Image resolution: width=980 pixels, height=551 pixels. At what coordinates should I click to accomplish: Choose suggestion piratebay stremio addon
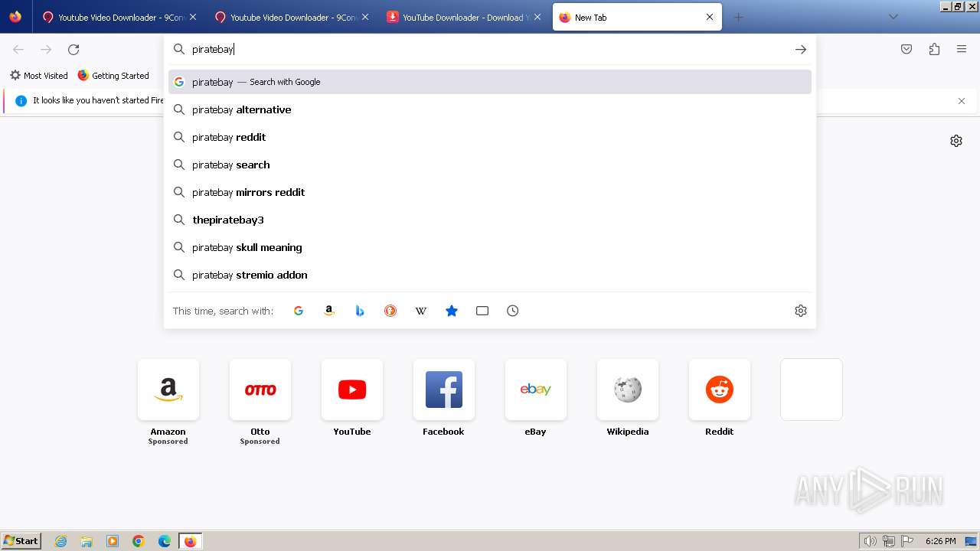coord(490,275)
